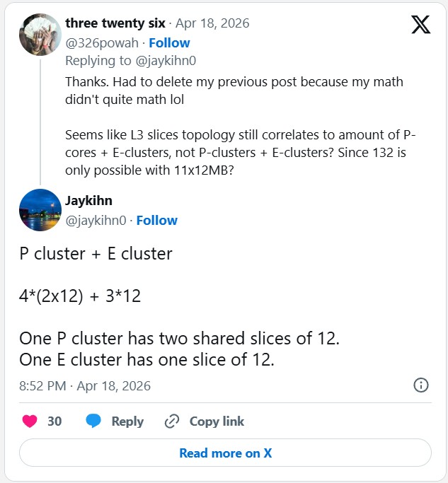Follow the @326powah account

pos(169,43)
